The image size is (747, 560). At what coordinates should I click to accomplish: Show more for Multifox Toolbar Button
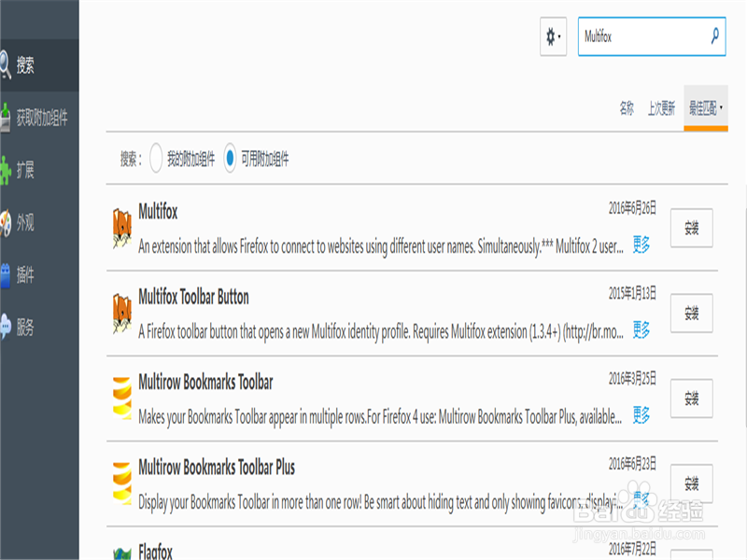[641, 329]
